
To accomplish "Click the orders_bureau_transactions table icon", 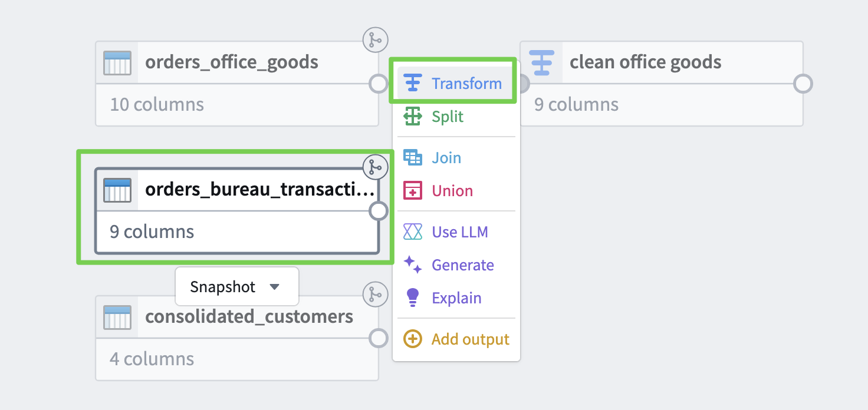I will click(x=117, y=190).
